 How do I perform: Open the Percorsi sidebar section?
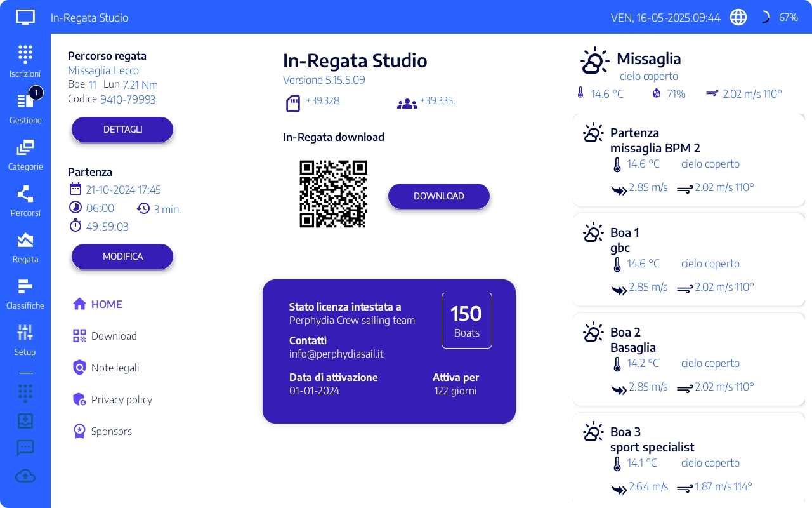point(25,200)
